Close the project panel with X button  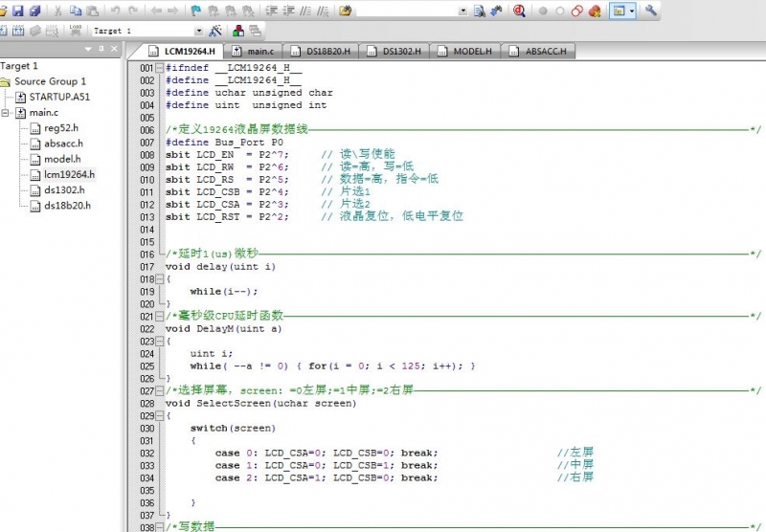pyautogui.click(x=116, y=49)
